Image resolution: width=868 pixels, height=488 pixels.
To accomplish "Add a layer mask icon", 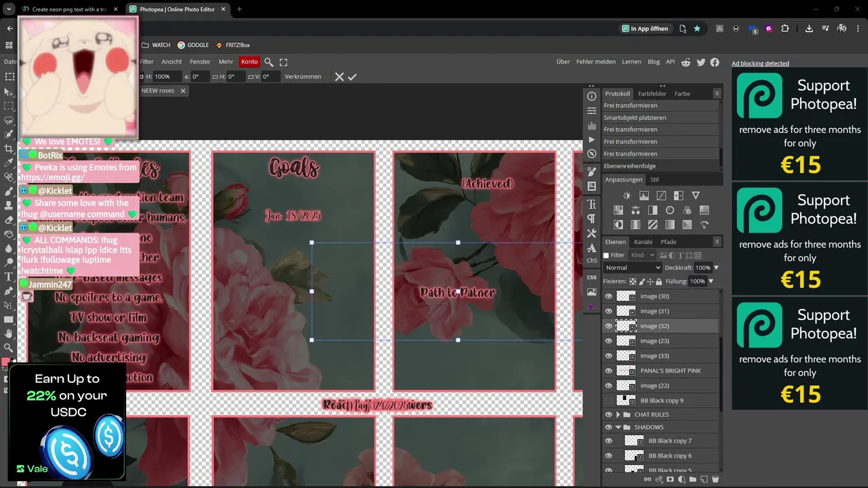I will 671,479.
